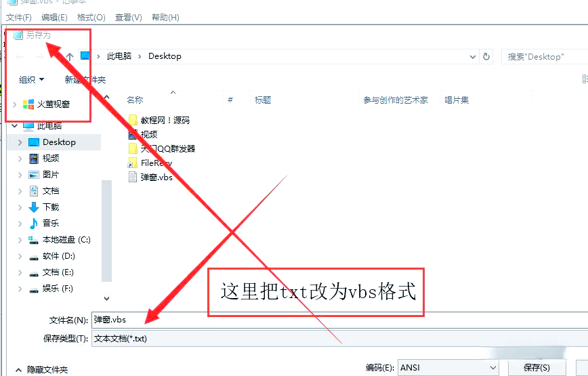This screenshot has height=376, width=588.
Task: Open the 保存类型(T) dropdown
Action: (x=340, y=339)
